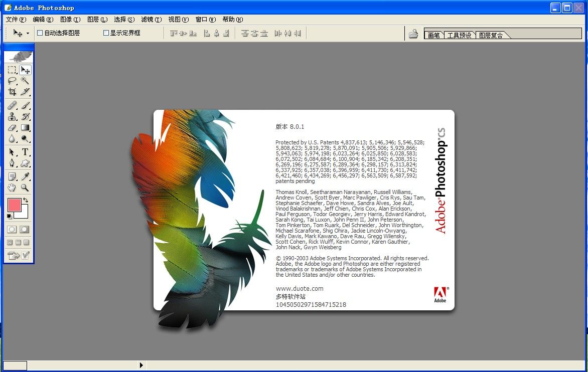Screen dimensions: 588x372
Task: Select the Rectangular Marquee tool
Action: click(12, 70)
